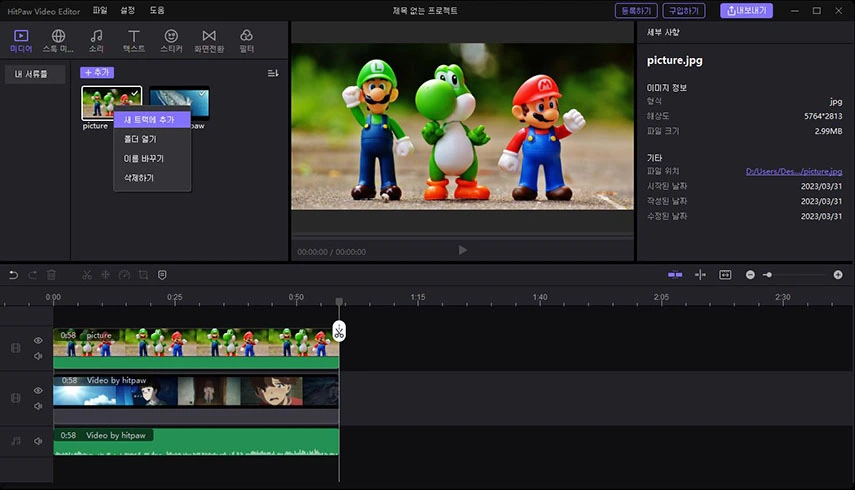855x490 pixels.
Task: Click the resolution value 5764*2813
Action: (823, 116)
